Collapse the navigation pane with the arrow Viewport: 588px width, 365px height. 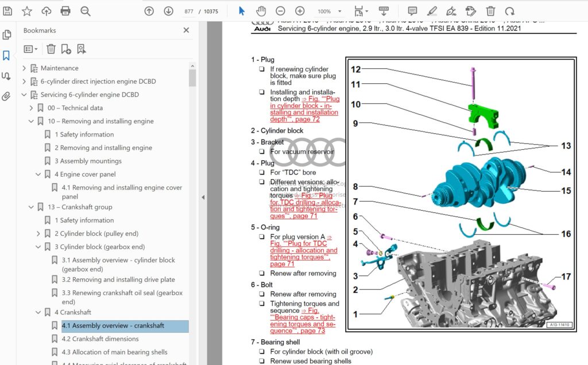point(203,197)
